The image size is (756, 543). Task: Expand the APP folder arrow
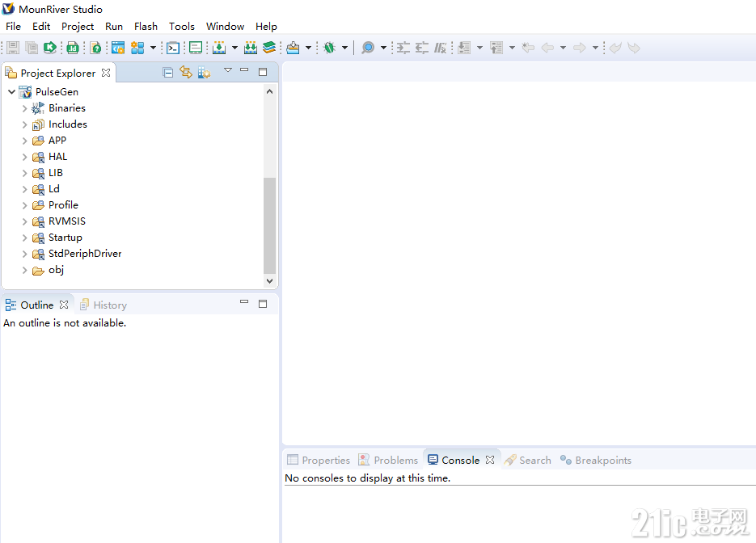coord(24,141)
